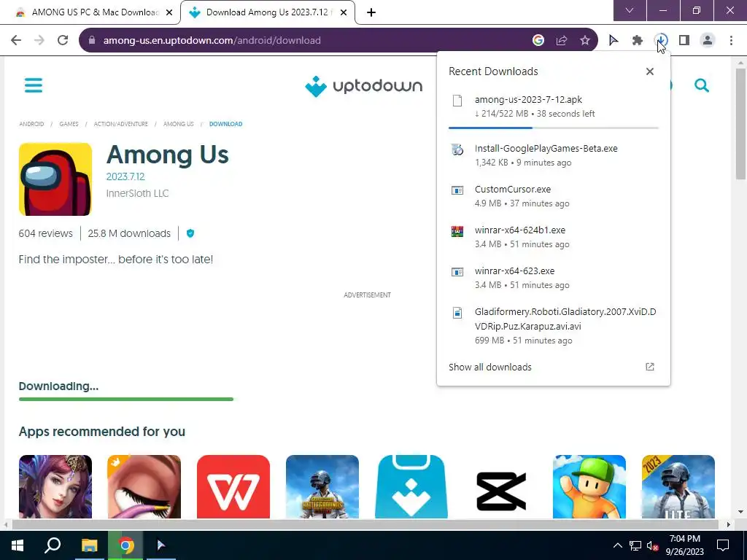Click 604 reviews text
The image size is (747, 560).
coord(46,233)
